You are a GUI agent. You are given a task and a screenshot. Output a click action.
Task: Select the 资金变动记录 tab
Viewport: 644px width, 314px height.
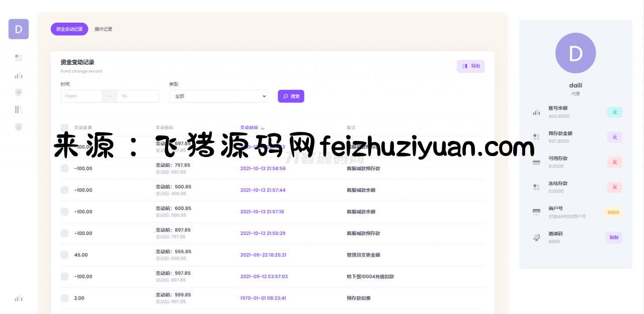(x=69, y=29)
